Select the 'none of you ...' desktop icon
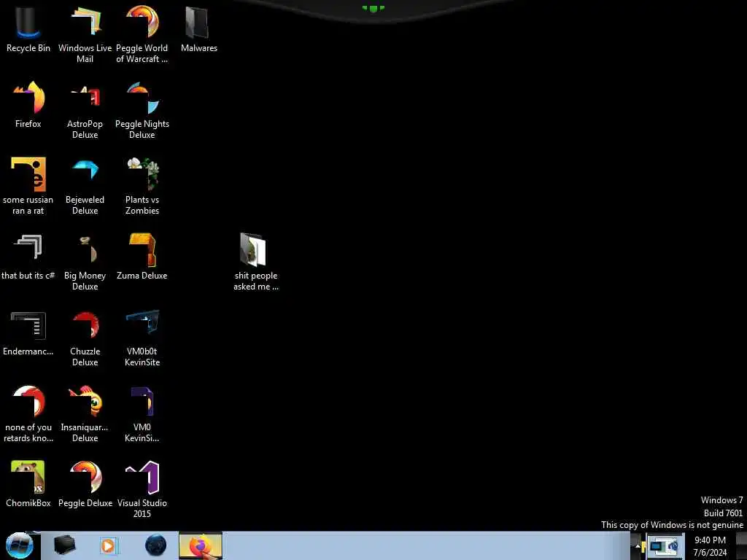747x560 pixels. tap(28, 414)
